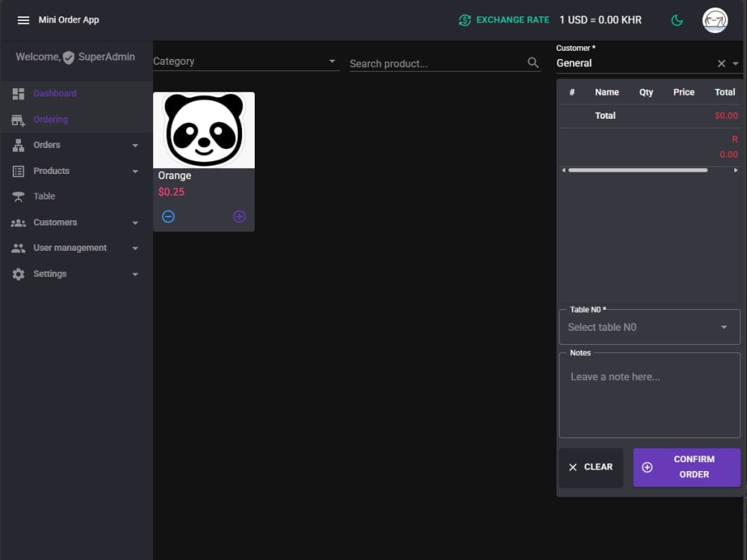Click the 1 USD = 0.00 KHR text

[601, 20]
